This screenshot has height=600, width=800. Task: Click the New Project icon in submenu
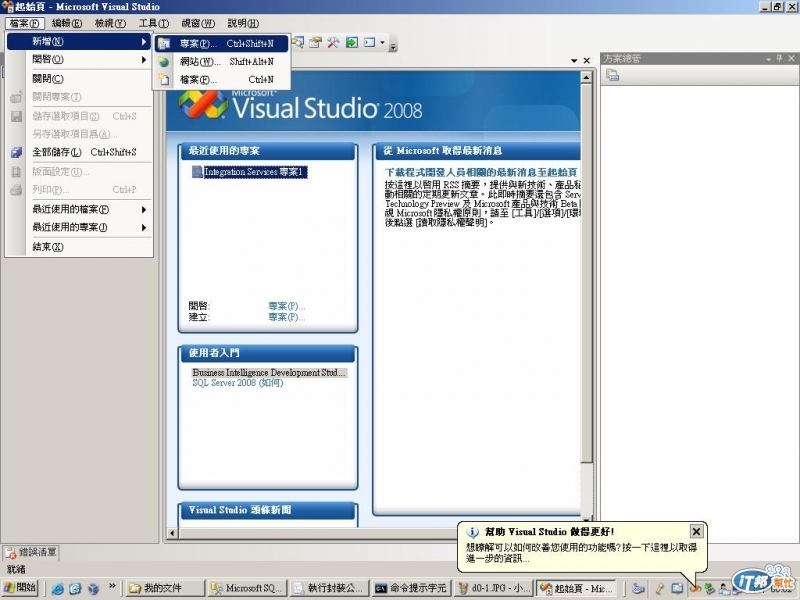point(163,44)
